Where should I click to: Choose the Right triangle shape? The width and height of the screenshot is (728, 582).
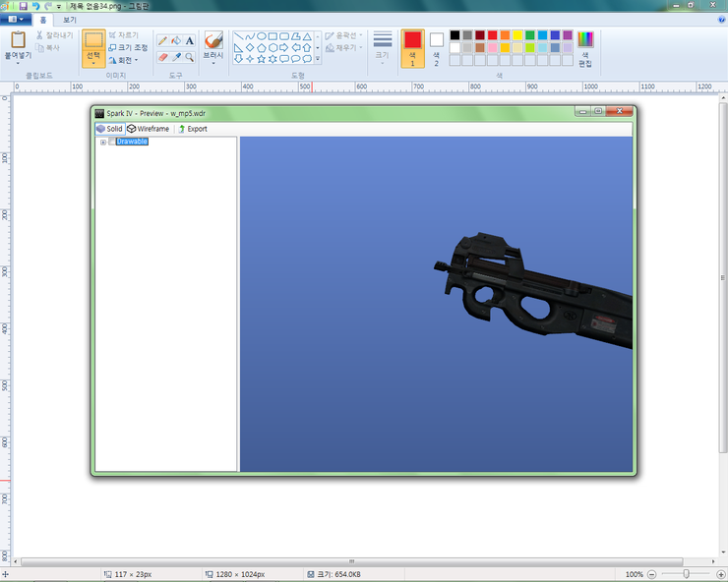click(x=239, y=47)
